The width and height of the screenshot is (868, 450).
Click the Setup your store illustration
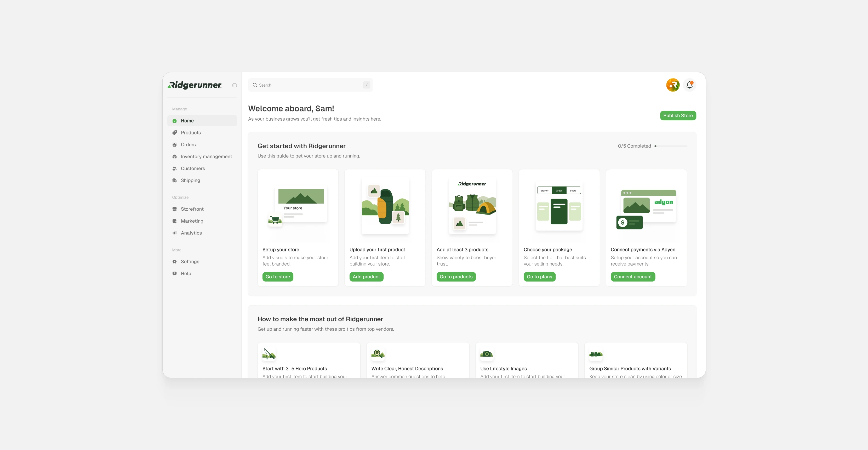click(298, 206)
